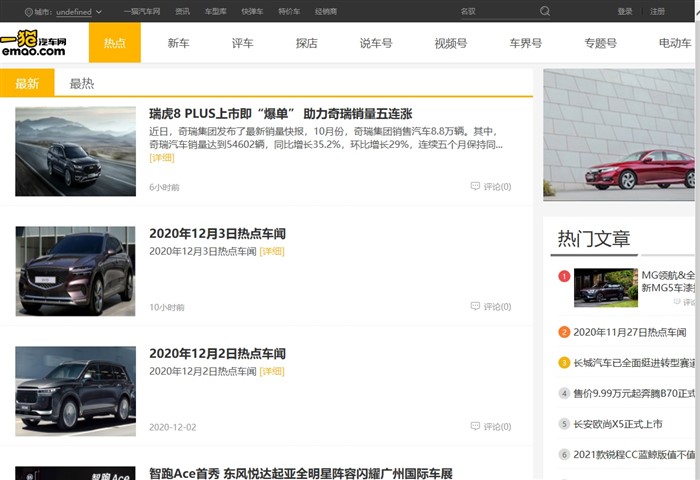Click the 2020-12-02 date text
This screenshot has height=480, width=700.
[x=172, y=427]
